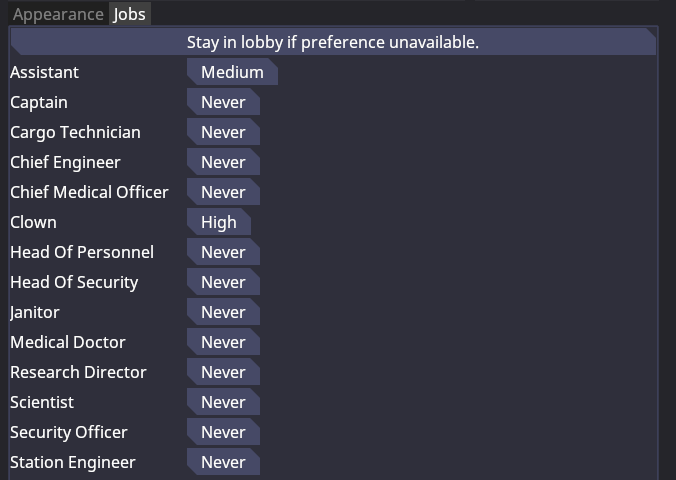Viewport: 676px width, 480px height.
Task: Switch to the Appearance tab
Action: (58, 14)
